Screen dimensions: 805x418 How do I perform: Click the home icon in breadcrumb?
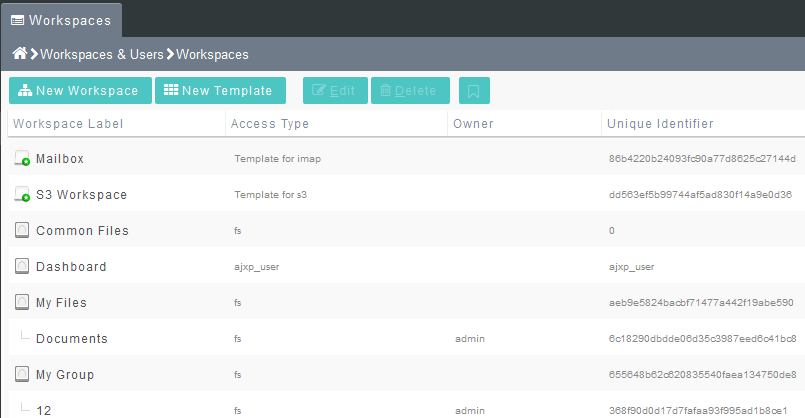click(18, 54)
